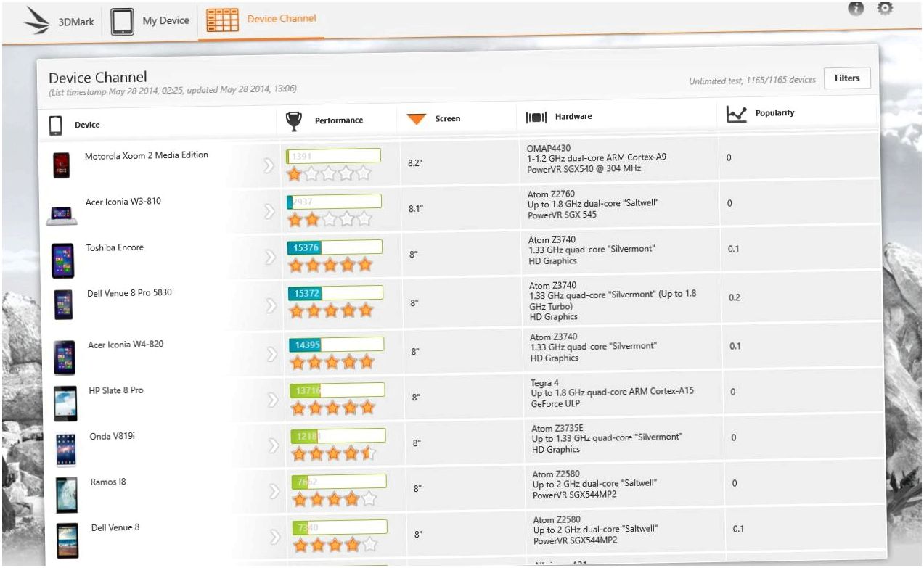
Task: Select the Toshiba Encore device name
Action: pos(115,247)
